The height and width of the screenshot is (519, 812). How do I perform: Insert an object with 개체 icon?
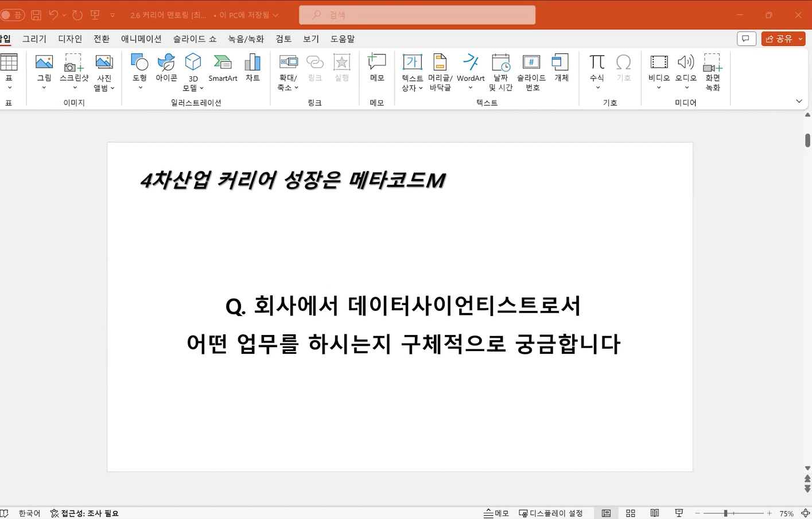tap(561, 68)
